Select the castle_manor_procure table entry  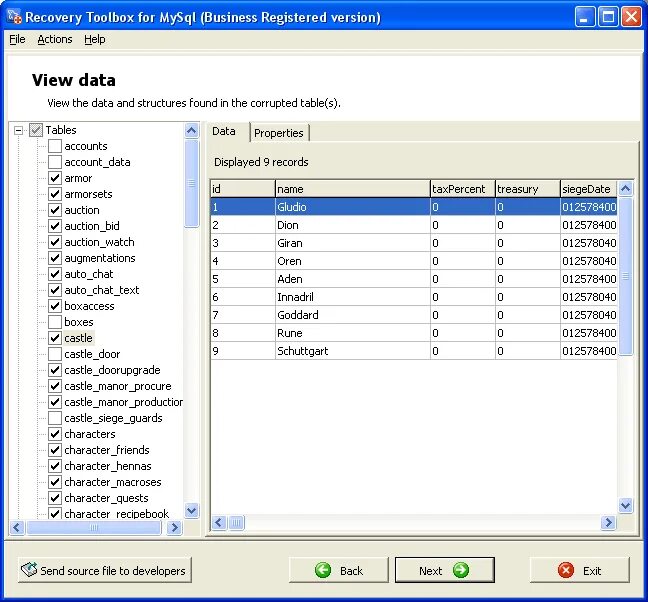[x=118, y=386]
